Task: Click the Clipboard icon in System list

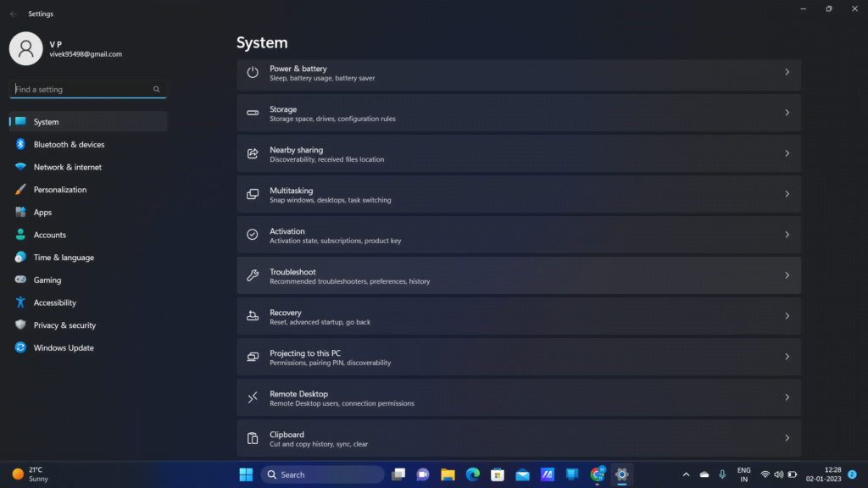Action: (x=253, y=438)
